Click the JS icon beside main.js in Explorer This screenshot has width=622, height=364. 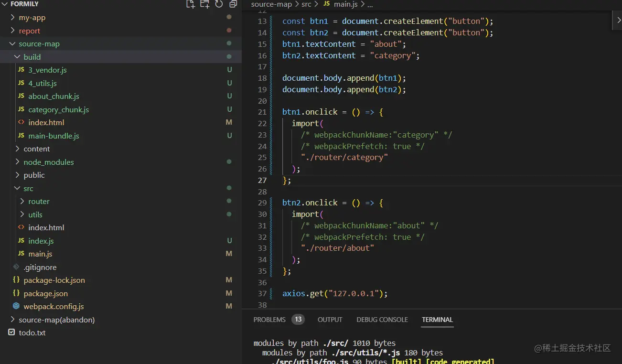click(21, 254)
